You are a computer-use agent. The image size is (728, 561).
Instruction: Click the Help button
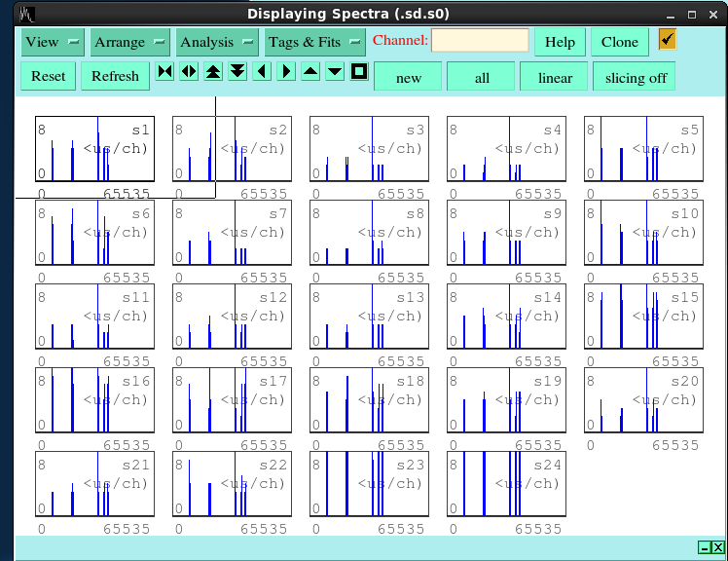pos(560,42)
